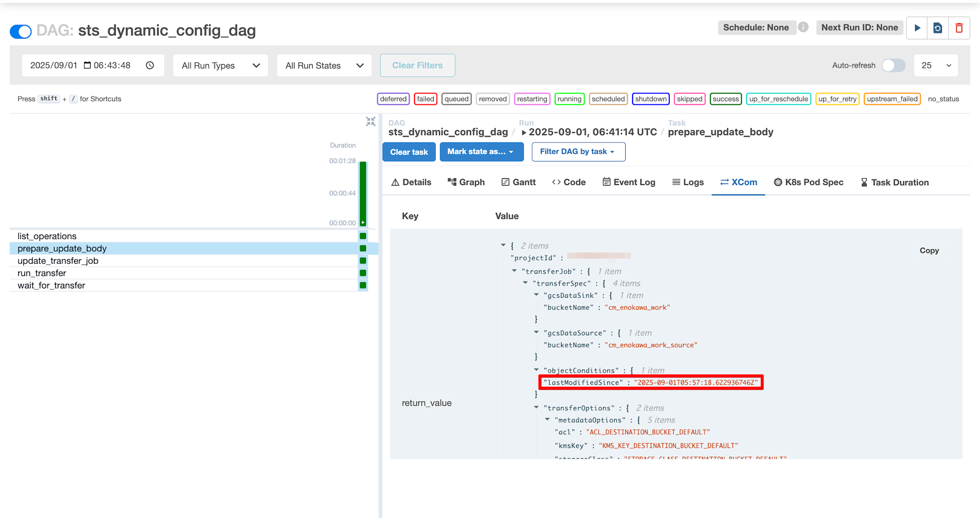Viewport: 980px width, 518px height.
Task: Collapse the transferJob JSON node
Action: pyautogui.click(x=514, y=270)
